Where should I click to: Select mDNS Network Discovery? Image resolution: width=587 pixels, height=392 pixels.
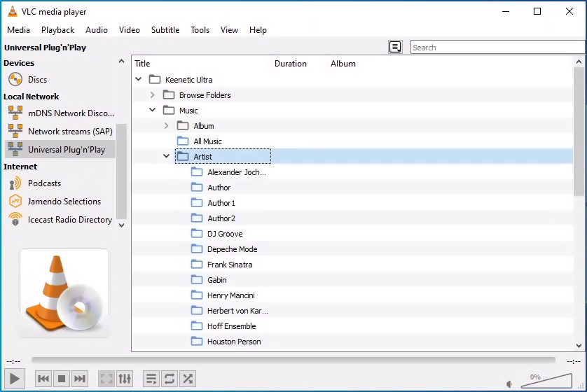[x=60, y=113]
